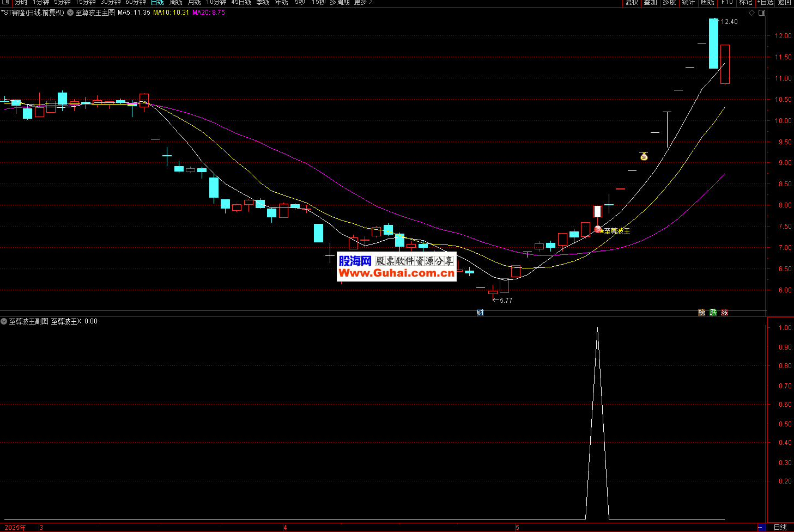Click the panel icon left of 分时

click(6, 2)
